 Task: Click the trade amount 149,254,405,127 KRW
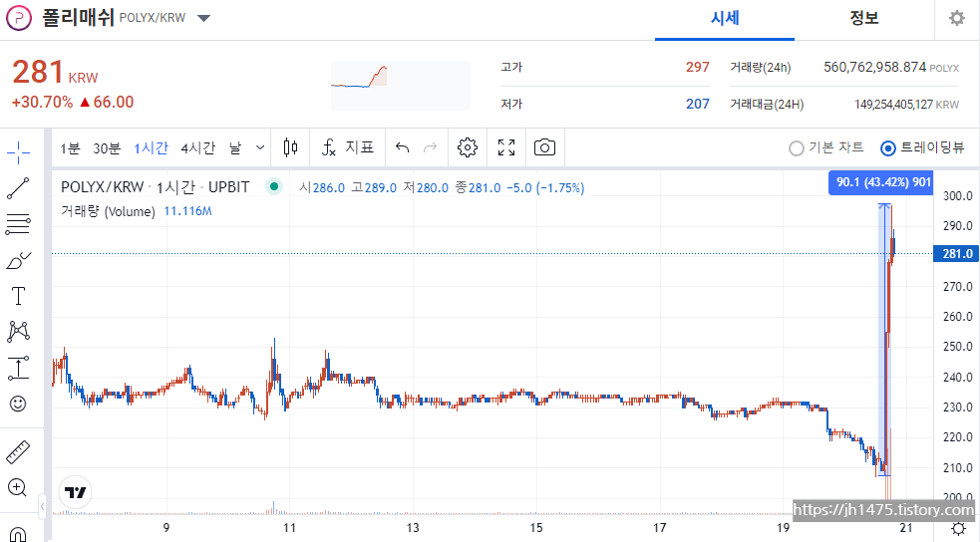pos(906,105)
